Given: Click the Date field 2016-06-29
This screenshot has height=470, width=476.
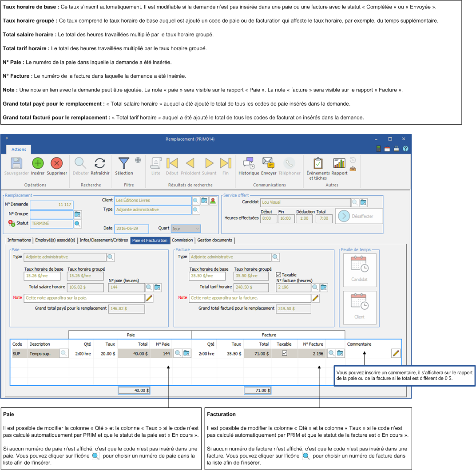Looking at the screenshot, I should click(x=131, y=229).
